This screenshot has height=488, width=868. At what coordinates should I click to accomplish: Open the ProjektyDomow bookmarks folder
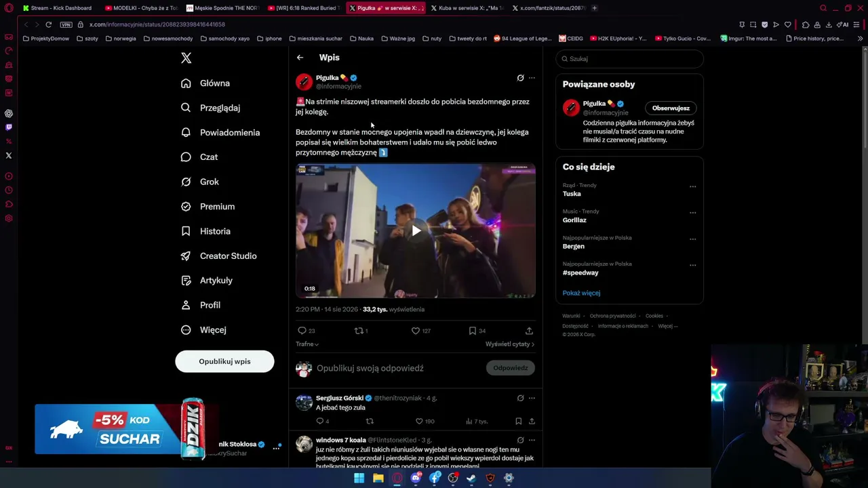pos(46,39)
